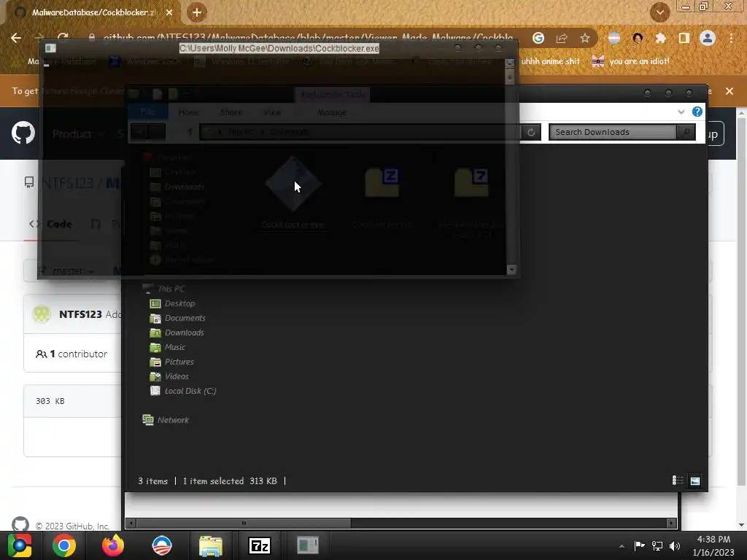Click the Cockblocker window's title bar icon
Viewport: 747px width, 560px height.
coord(50,48)
